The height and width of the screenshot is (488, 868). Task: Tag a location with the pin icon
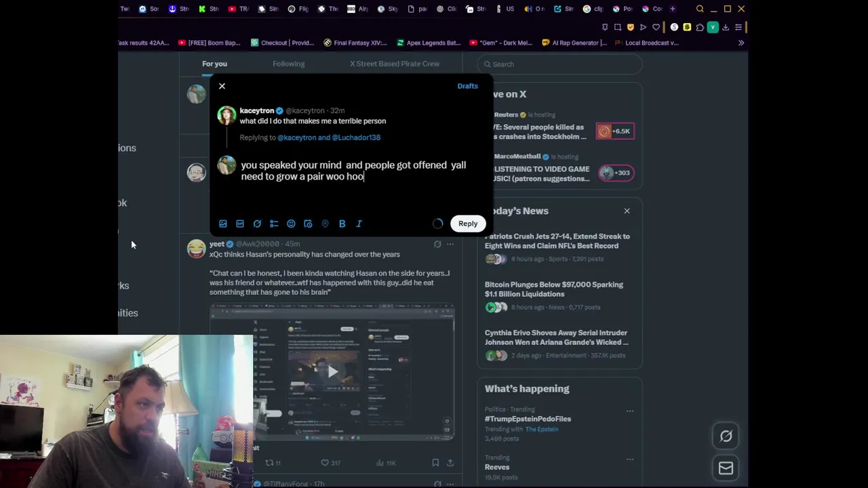325,224
